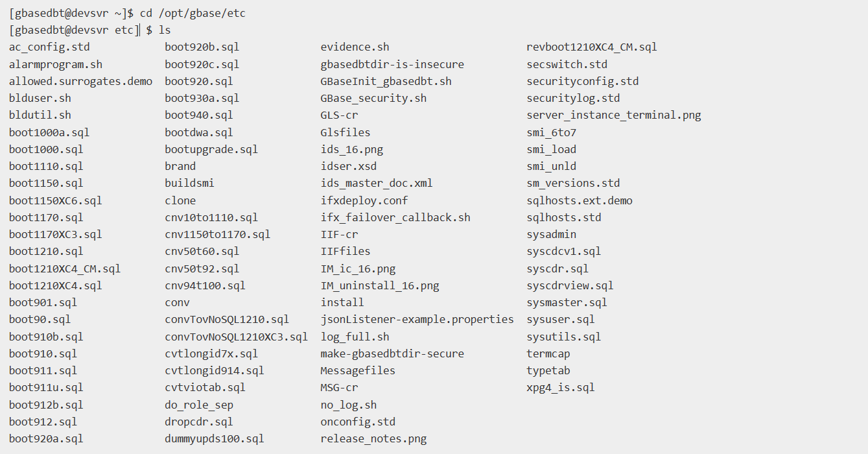Click the server_instance_terminal.png entry
The height and width of the screenshot is (454, 868).
[614, 115]
